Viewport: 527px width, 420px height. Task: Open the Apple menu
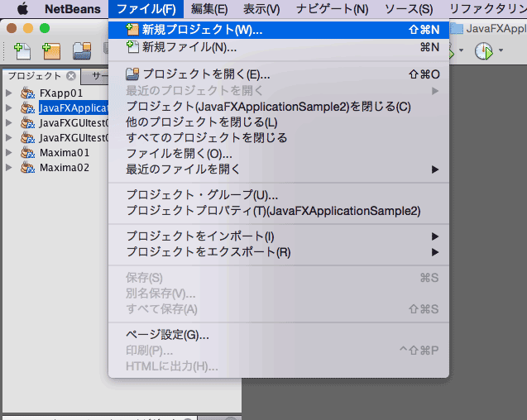coord(22,9)
